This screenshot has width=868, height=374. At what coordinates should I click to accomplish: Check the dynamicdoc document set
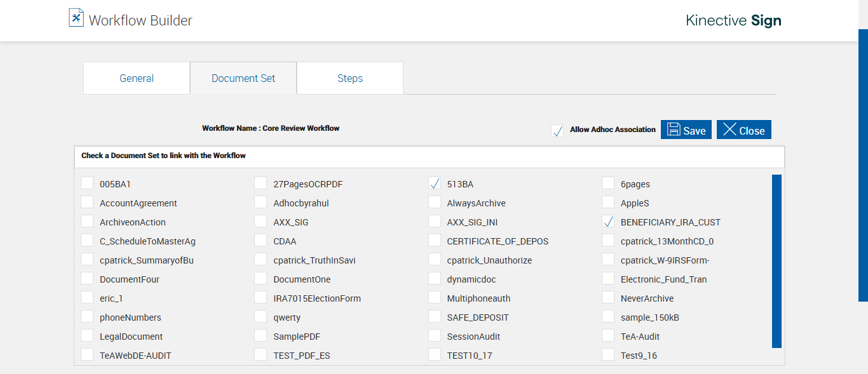435,279
